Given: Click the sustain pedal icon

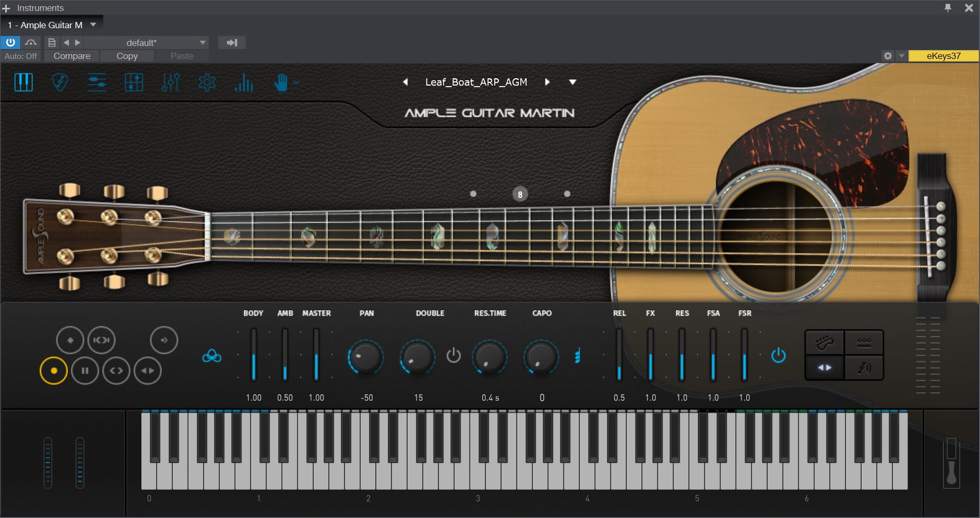Looking at the screenshot, I should (x=951, y=463).
